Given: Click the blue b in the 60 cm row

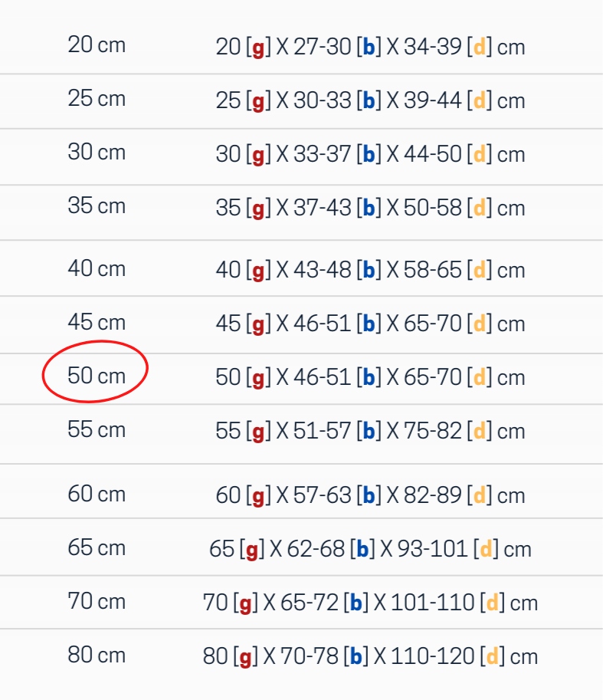Looking at the screenshot, I should [369, 496].
